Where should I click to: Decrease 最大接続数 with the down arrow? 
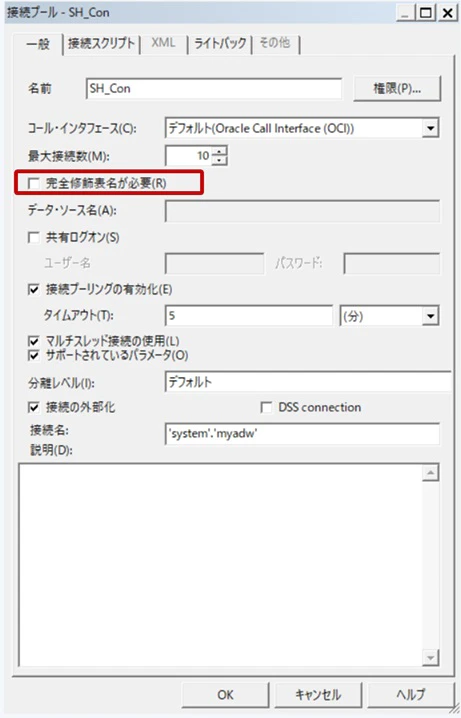tap(220, 160)
